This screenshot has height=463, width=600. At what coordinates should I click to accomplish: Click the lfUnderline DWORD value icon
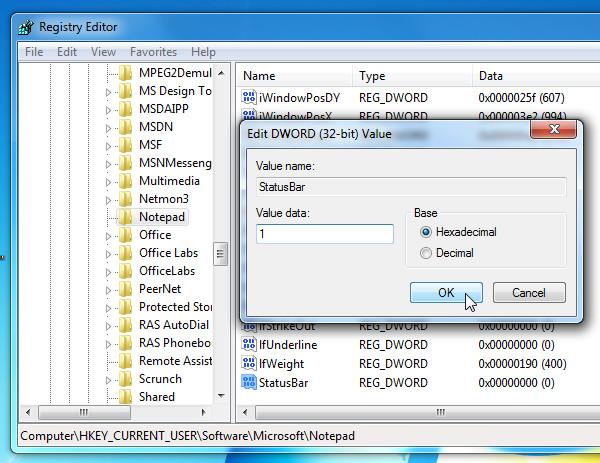pos(249,345)
